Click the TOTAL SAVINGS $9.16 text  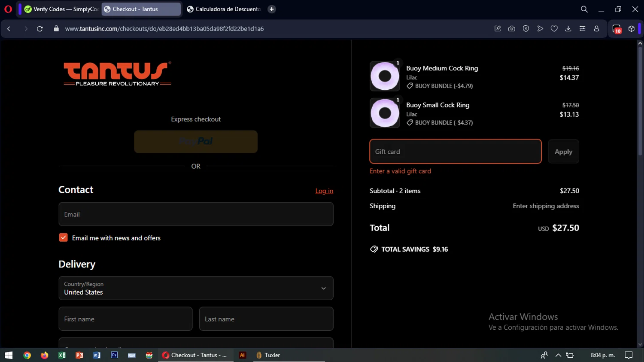tap(415, 249)
